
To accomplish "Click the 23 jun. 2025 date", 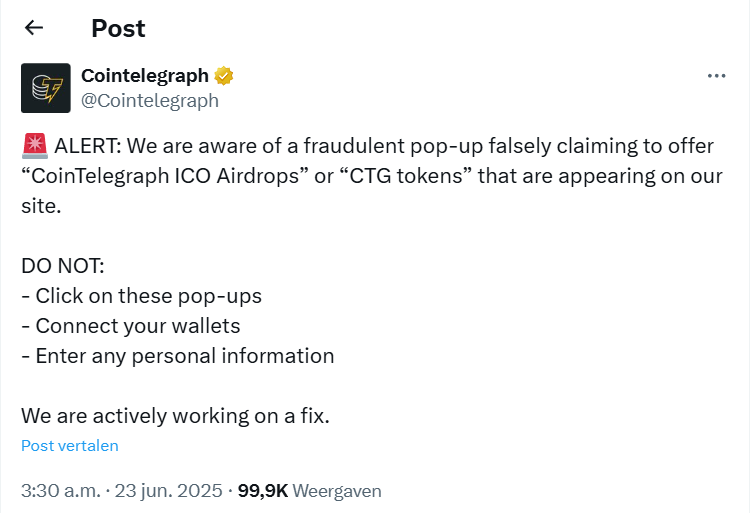I will click(168, 491).
